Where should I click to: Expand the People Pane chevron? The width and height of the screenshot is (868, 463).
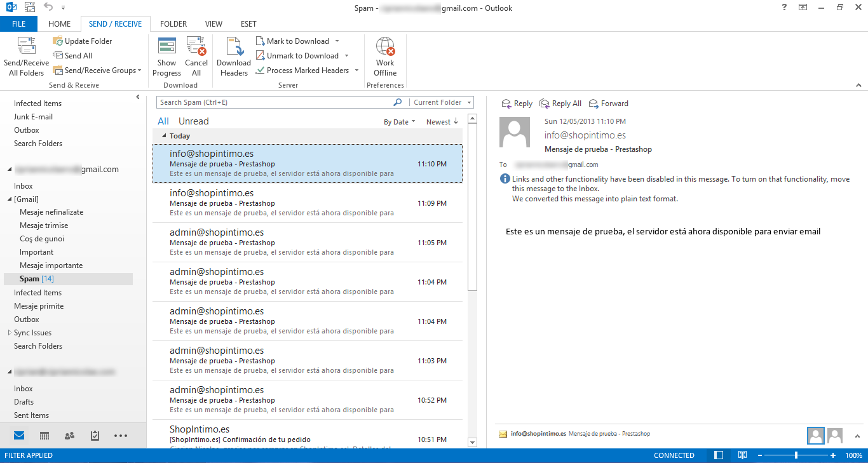[x=857, y=436]
